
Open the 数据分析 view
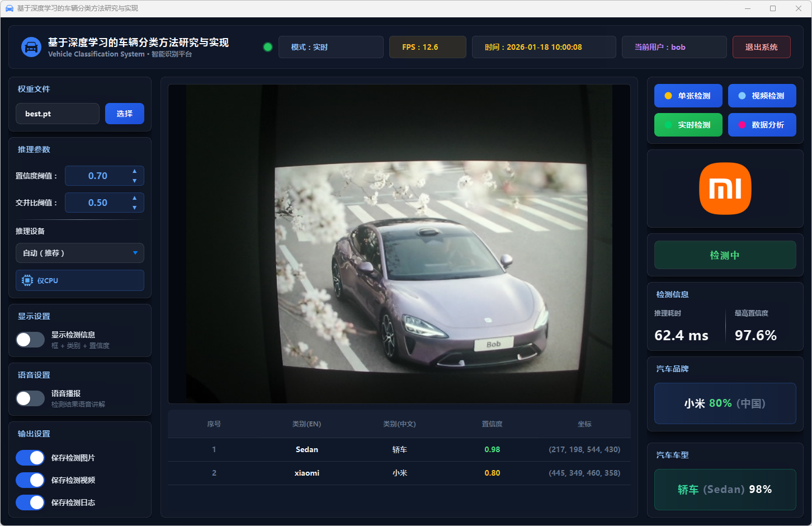point(762,125)
